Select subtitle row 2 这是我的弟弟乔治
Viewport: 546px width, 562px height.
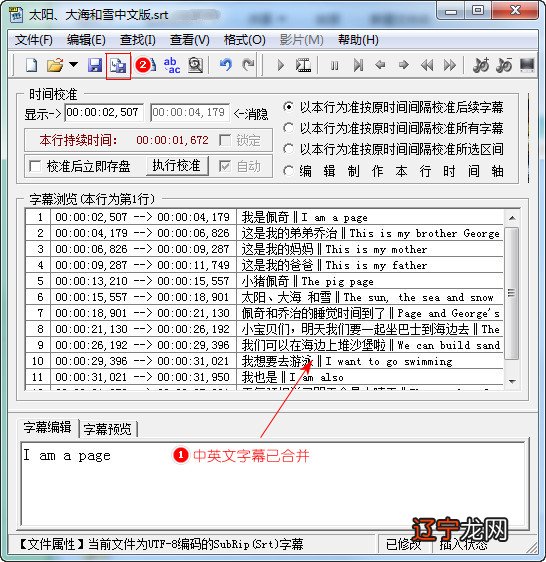(x=265, y=233)
